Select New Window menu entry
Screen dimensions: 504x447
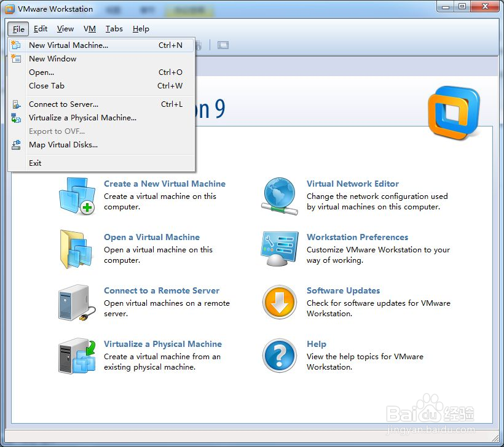101,59
